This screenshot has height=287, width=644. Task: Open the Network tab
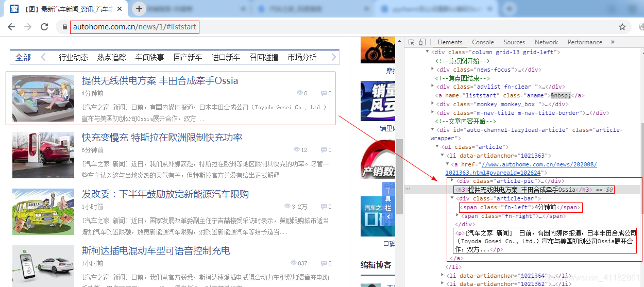pyautogui.click(x=546, y=42)
